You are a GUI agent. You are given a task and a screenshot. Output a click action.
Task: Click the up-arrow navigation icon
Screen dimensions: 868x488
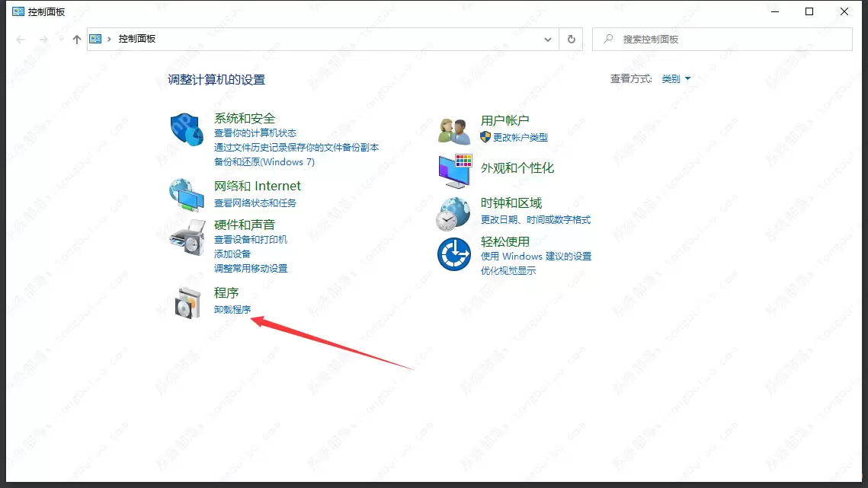76,39
